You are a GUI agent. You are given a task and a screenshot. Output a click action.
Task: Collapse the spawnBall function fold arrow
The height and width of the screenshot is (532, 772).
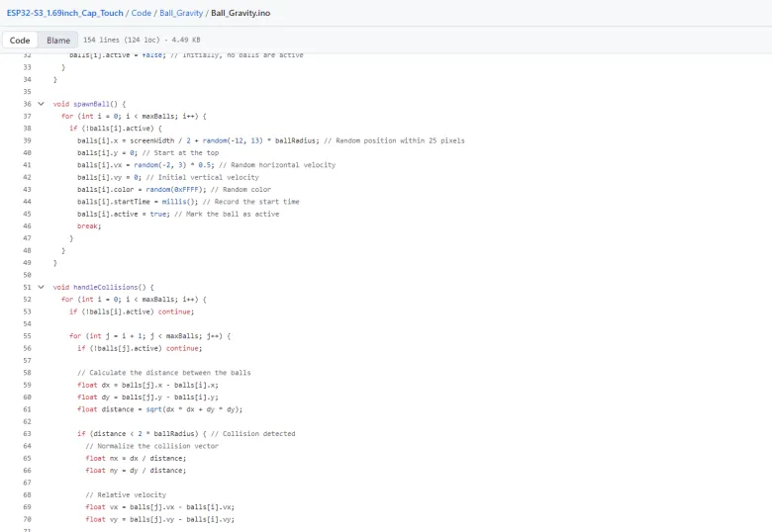click(x=41, y=104)
